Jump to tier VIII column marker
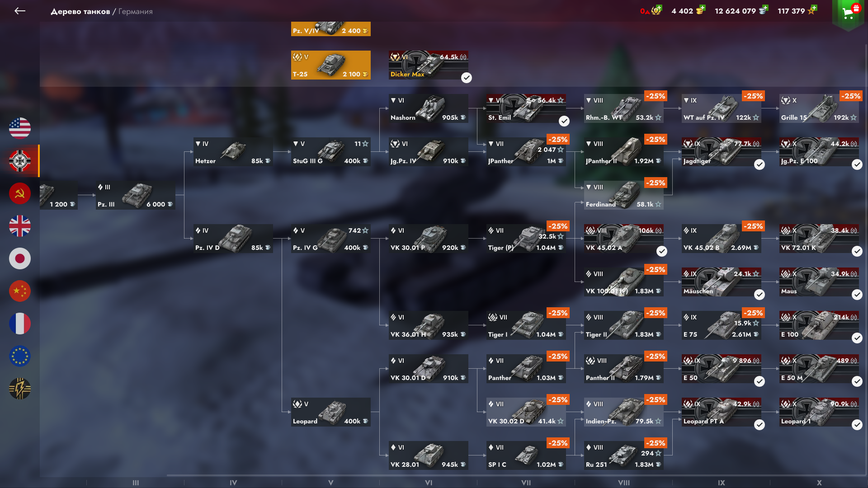Viewport: 868px width, 488px height. 624,483
